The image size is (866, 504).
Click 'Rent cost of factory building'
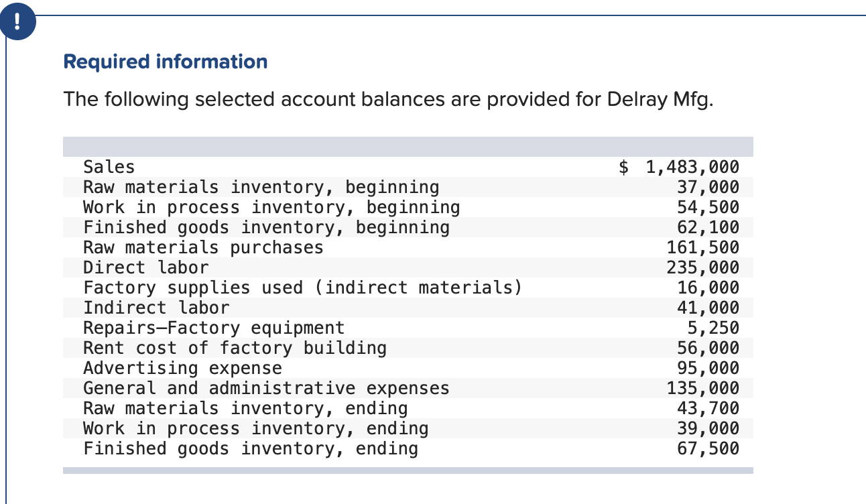coord(235,348)
